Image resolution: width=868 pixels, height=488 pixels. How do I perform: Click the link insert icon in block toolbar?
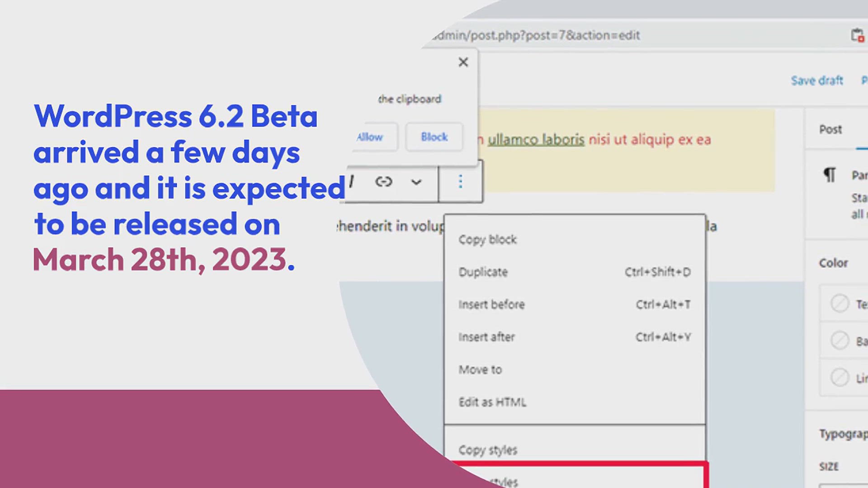383,182
